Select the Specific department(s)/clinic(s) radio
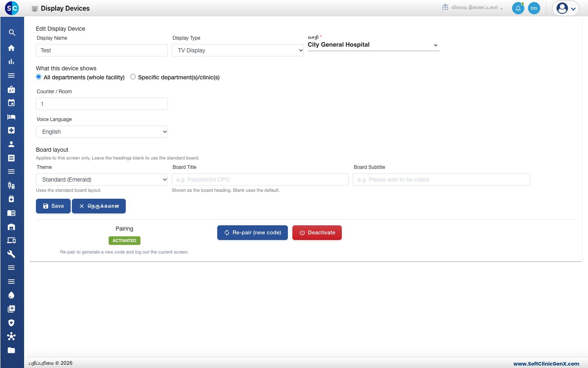 tap(133, 77)
